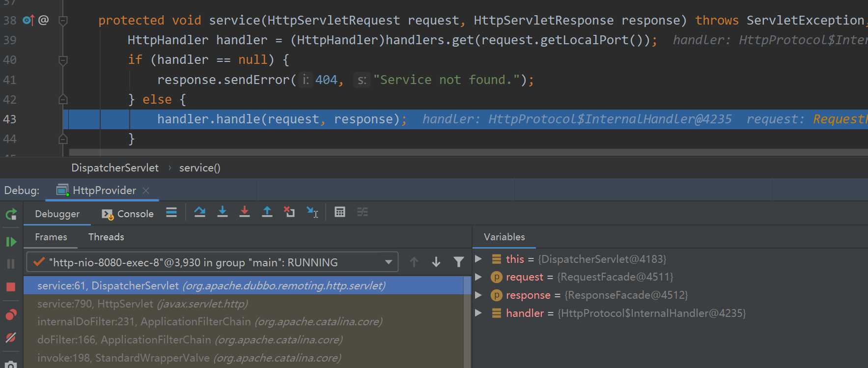Close the HttpProvider debug tab
This screenshot has width=868, height=368.
tap(146, 191)
